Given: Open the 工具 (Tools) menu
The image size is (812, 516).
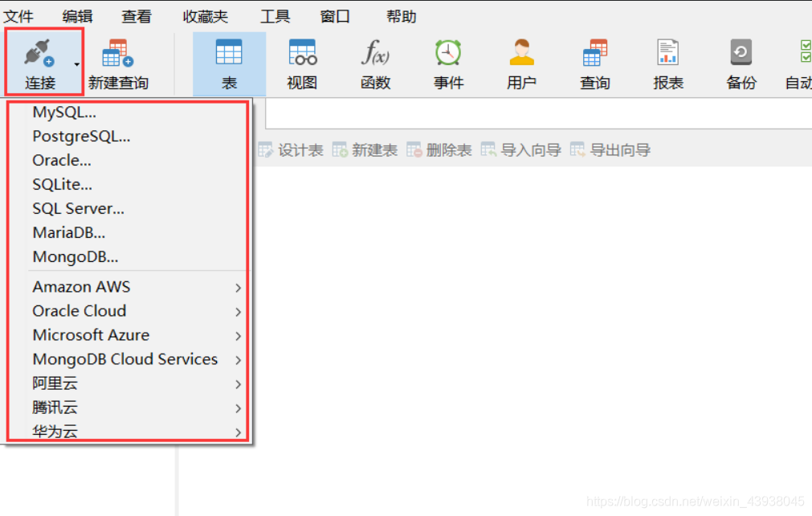Looking at the screenshot, I should point(275,17).
